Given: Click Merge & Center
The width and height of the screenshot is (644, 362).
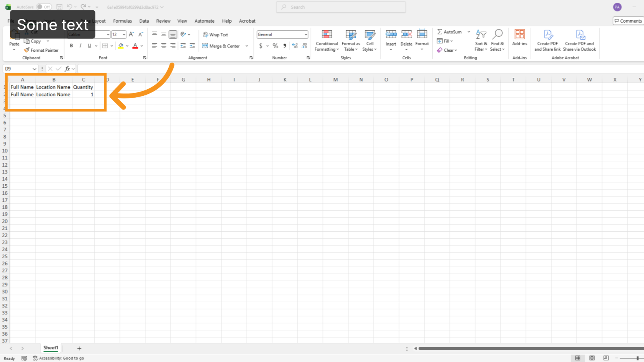Looking at the screenshot, I should tap(221, 46).
